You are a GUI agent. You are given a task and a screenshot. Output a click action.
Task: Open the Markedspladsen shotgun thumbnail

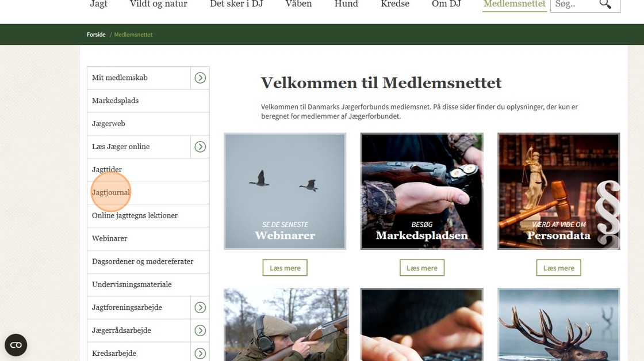[x=422, y=191]
